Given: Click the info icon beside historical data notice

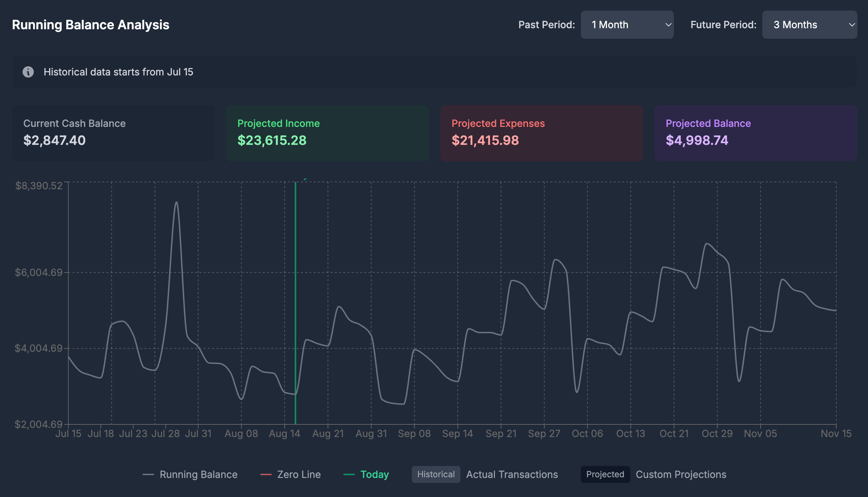Looking at the screenshot, I should pos(28,72).
